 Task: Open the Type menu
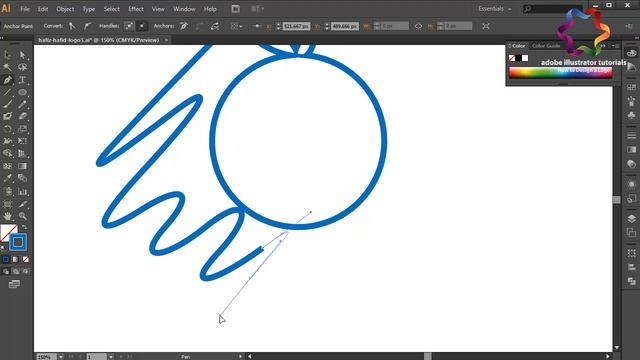tap(89, 9)
